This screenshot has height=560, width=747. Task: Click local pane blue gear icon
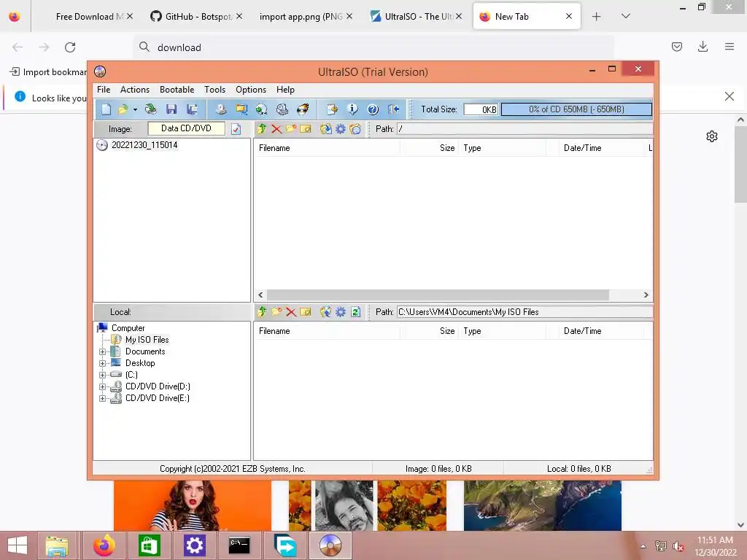tap(341, 312)
